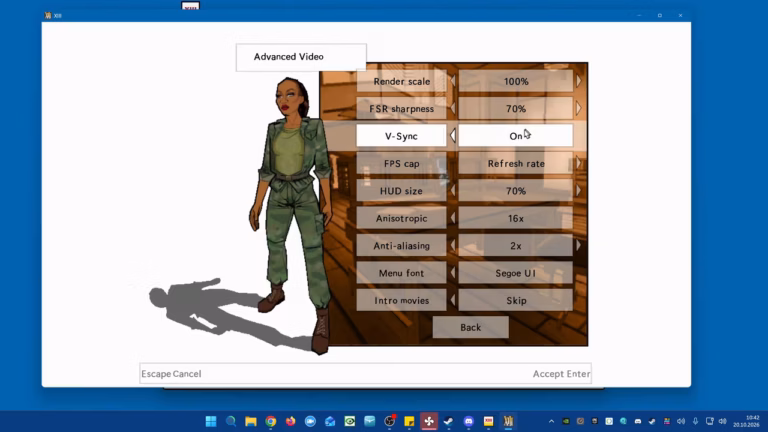Lower Anisotropic filtering with left arrow
Image resolution: width=768 pixels, height=432 pixels.
pyautogui.click(x=453, y=218)
